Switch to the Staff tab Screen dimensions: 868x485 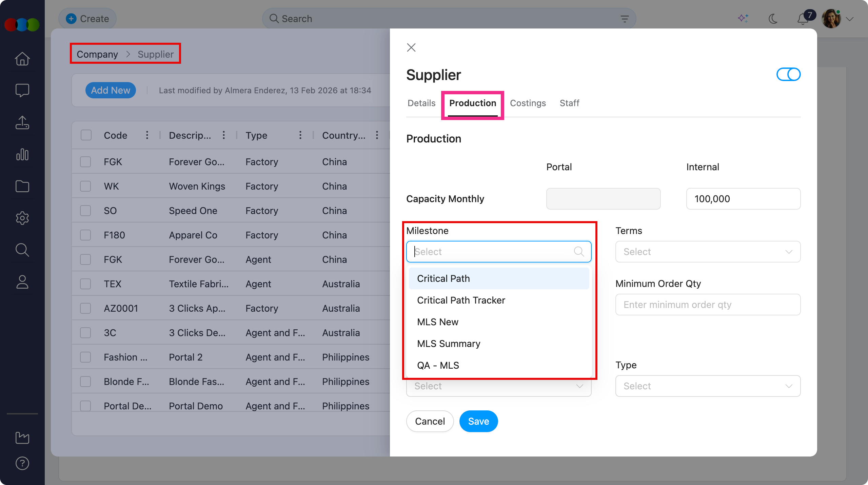point(569,103)
